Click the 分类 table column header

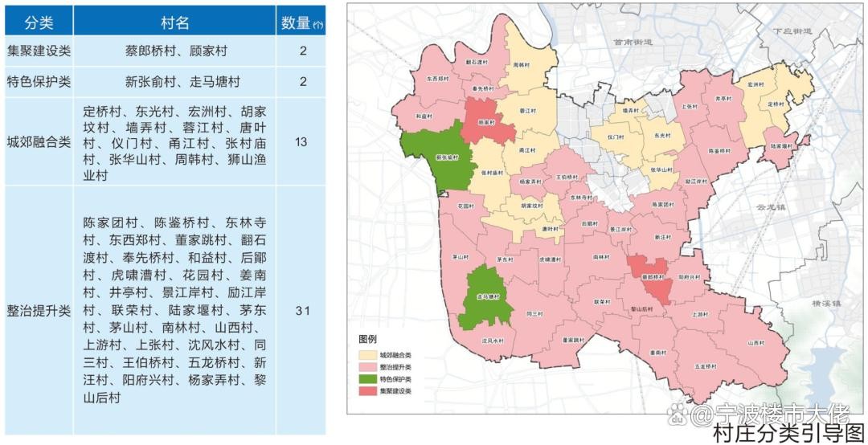[38, 22]
